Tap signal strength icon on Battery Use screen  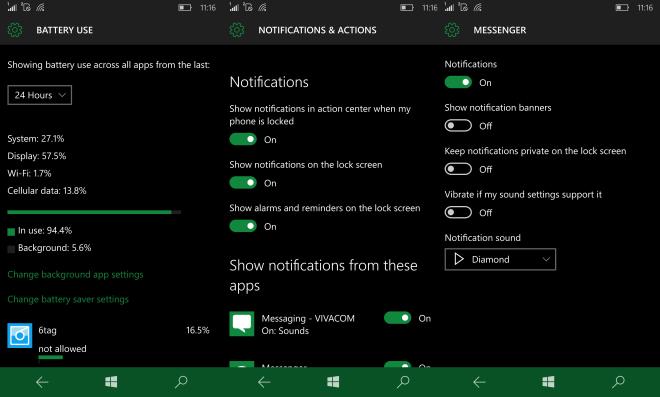12,7
